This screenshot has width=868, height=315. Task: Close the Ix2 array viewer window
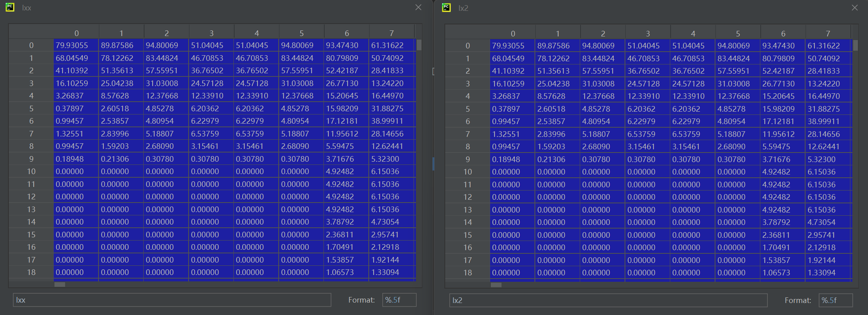click(855, 8)
